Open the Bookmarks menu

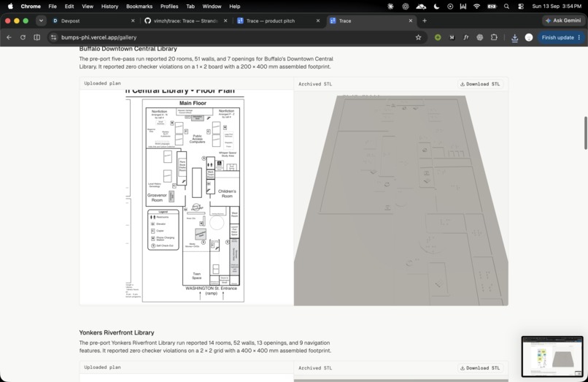pyautogui.click(x=139, y=6)
